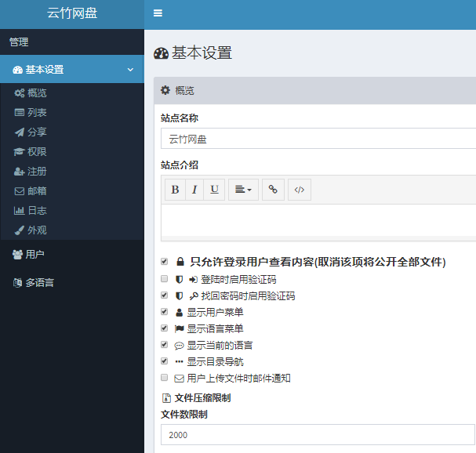Apply bold formatting in the editor toolbar

[175, 190]
